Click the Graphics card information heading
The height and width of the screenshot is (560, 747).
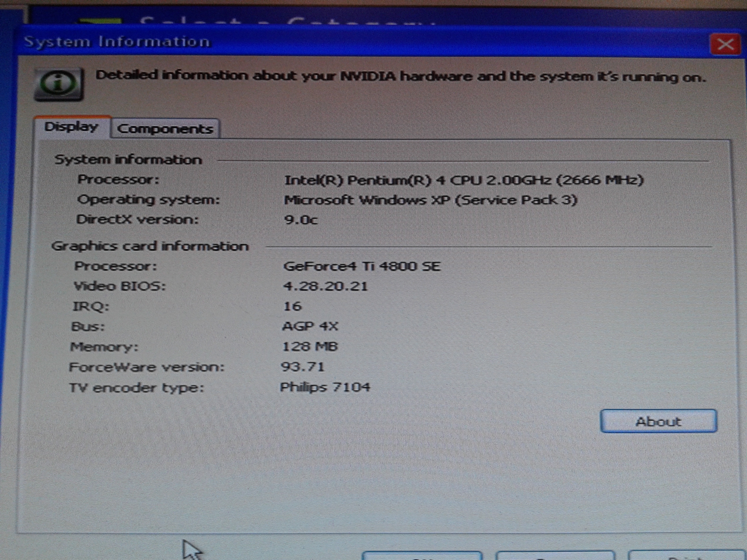click(x=150, y=246)
